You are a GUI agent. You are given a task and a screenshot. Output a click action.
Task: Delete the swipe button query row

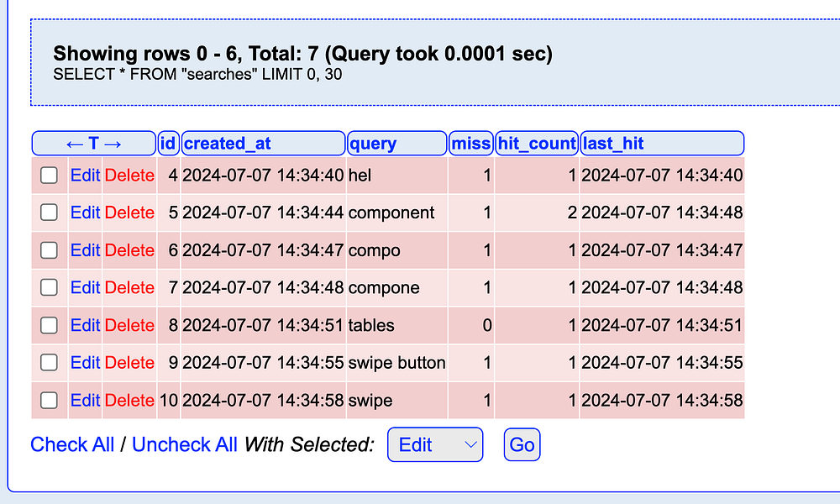[x=129, y=363]
